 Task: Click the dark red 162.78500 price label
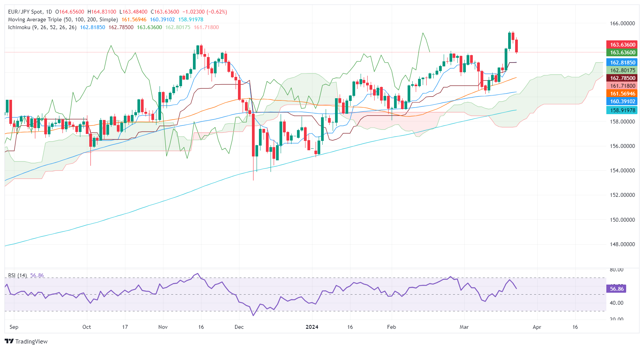(x=622, y=78)
